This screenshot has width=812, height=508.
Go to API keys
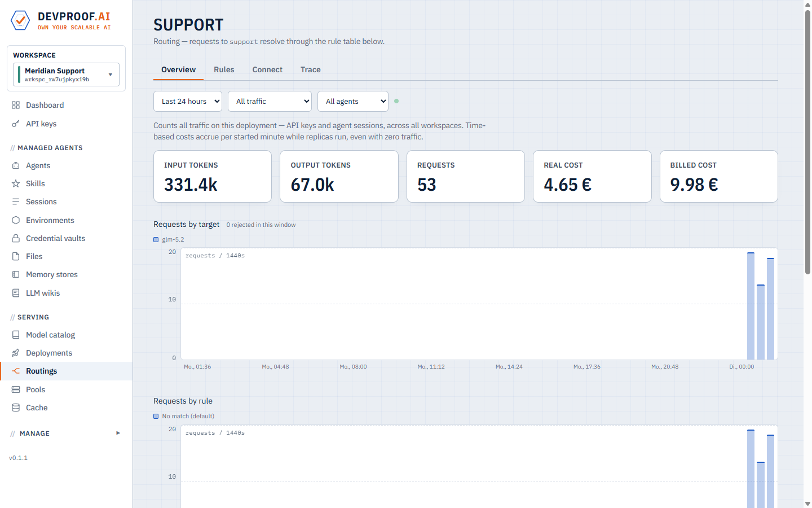click(66, 124)
